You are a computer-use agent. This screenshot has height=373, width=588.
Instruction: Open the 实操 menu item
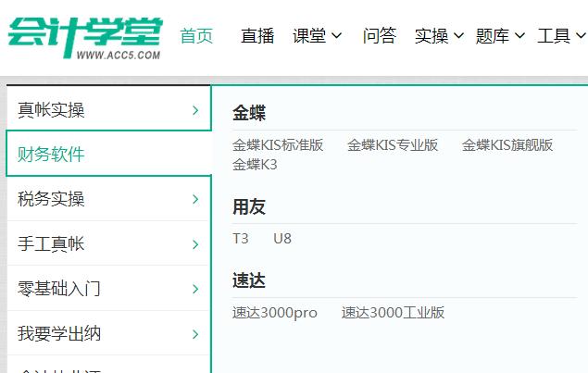(432, 36)
